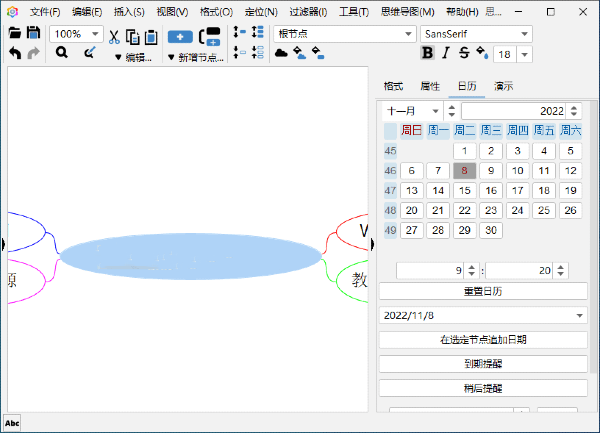Click the scissors cut icon
The width and height of the screenshot is (600, 433).
click(x=114, y=37)
